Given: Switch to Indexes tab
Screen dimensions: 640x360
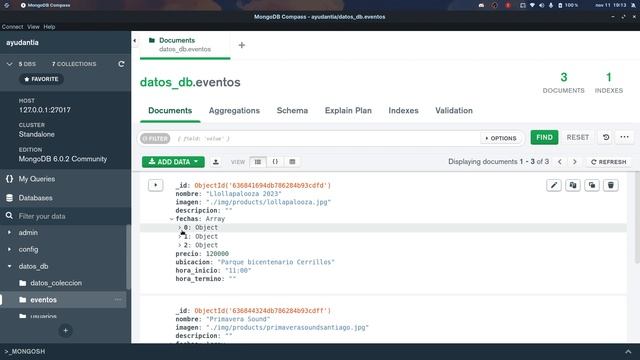Looking at the screenshot, I should pyautogui.click(x=403, y=111).
